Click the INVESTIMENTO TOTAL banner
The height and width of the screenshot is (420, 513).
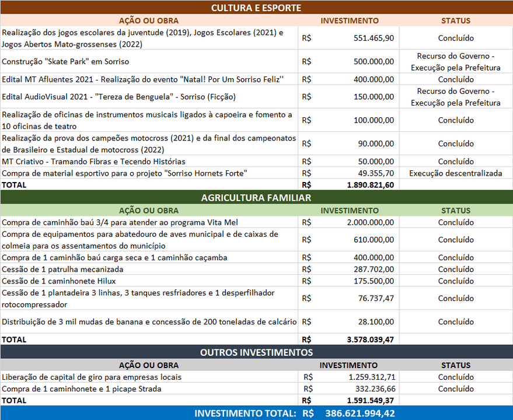point(256,413)
